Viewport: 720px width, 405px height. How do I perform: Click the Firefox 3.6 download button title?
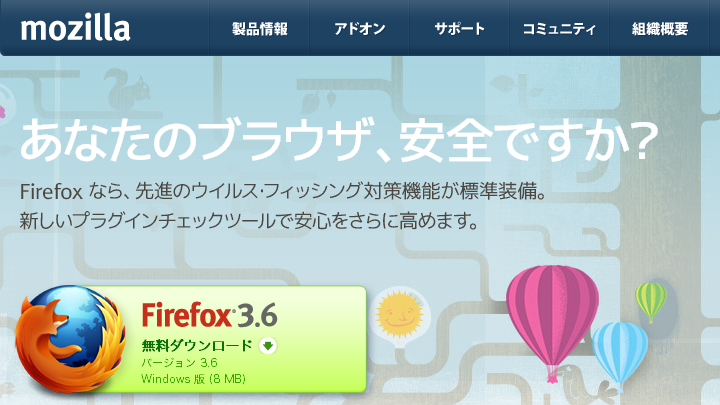tap(209, 315)
